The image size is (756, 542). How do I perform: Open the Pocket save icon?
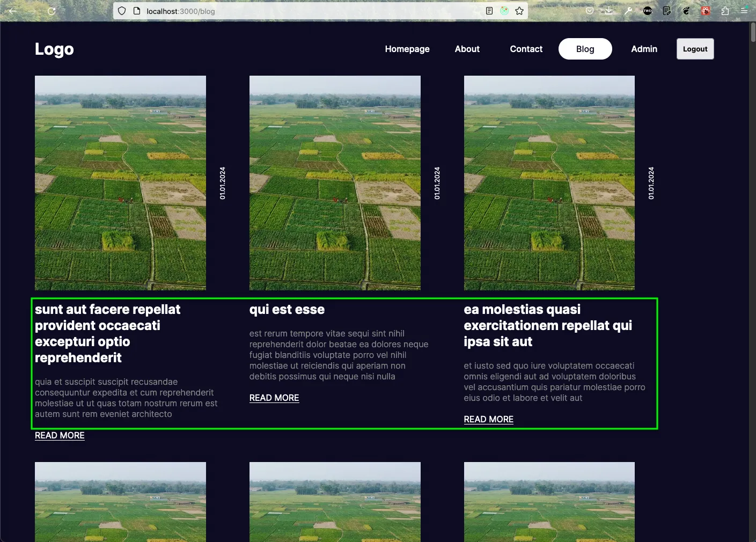click(590, 11)
